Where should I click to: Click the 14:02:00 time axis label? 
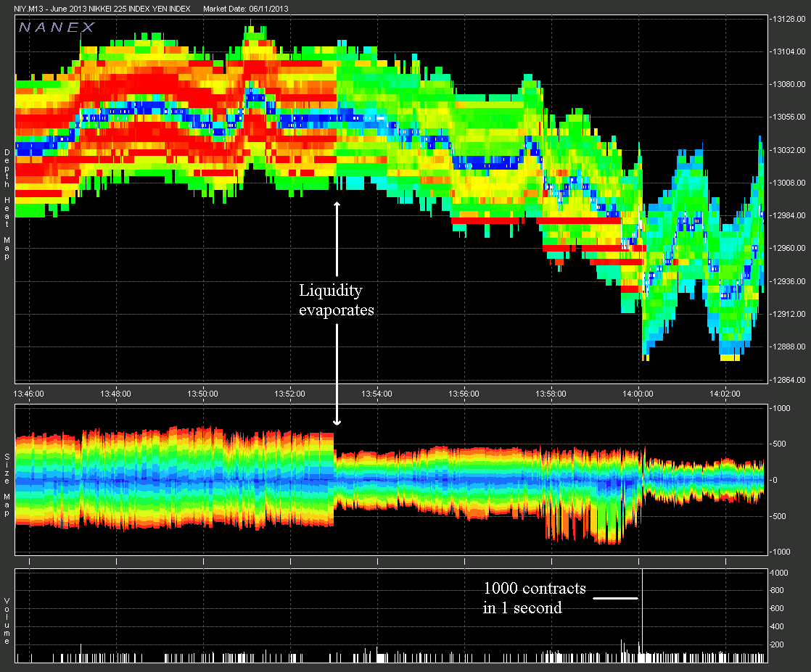click(x=725, y=394)
